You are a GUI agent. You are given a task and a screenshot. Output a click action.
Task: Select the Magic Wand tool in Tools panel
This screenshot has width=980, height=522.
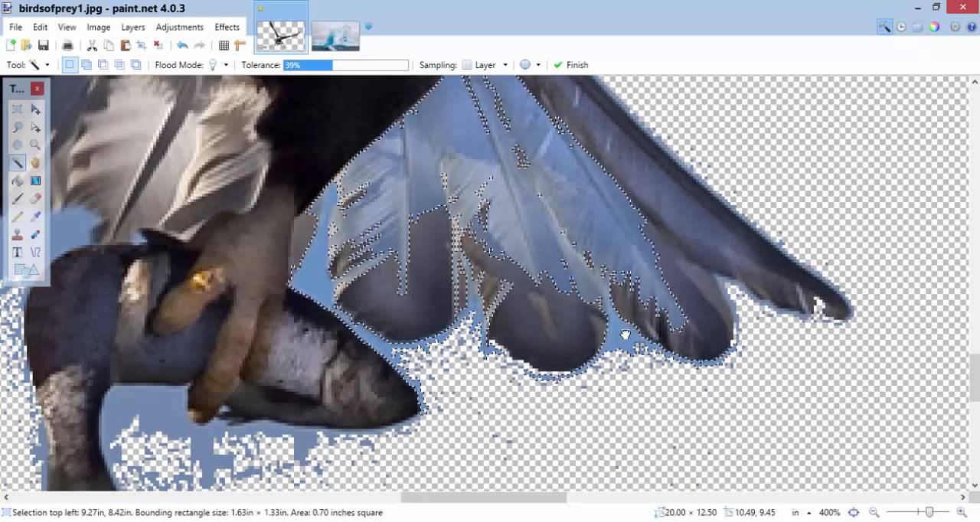17,163
